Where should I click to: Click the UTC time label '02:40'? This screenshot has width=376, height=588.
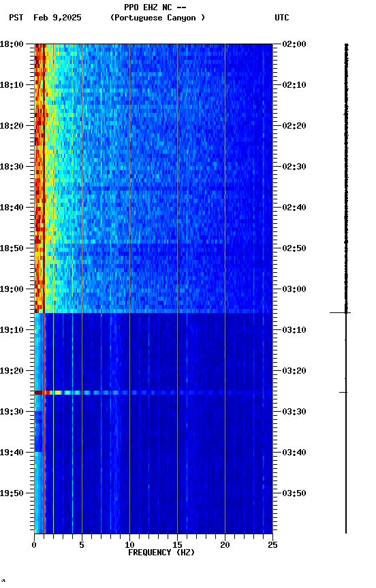294,208
